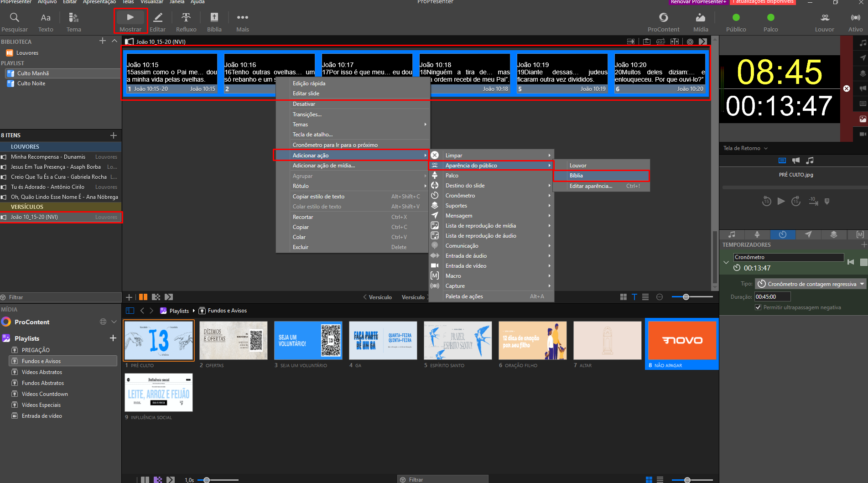Open the Vídeos Countdown media playlist
The image size is (868, 483).
pyautogui.click(x=45, y=394)
